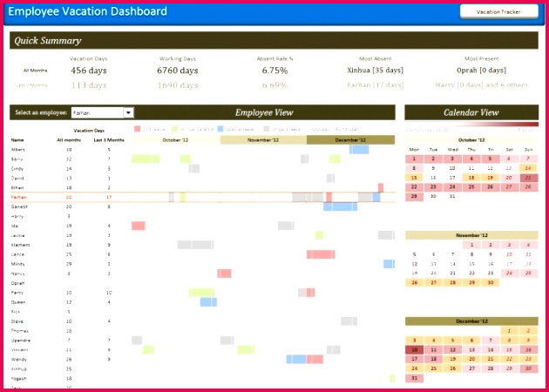
Task: Click Ganesh's blue leave bar
Action: tap(341, 206)
